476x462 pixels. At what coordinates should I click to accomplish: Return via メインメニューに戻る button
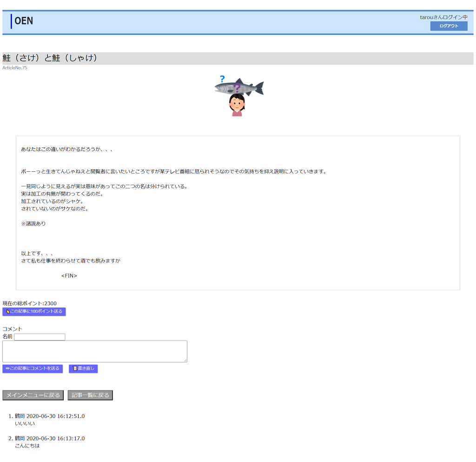(33, 395)
